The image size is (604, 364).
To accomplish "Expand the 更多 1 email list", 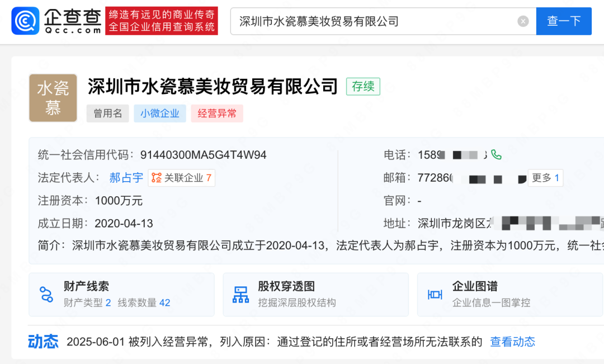I will tap(545, 178).
